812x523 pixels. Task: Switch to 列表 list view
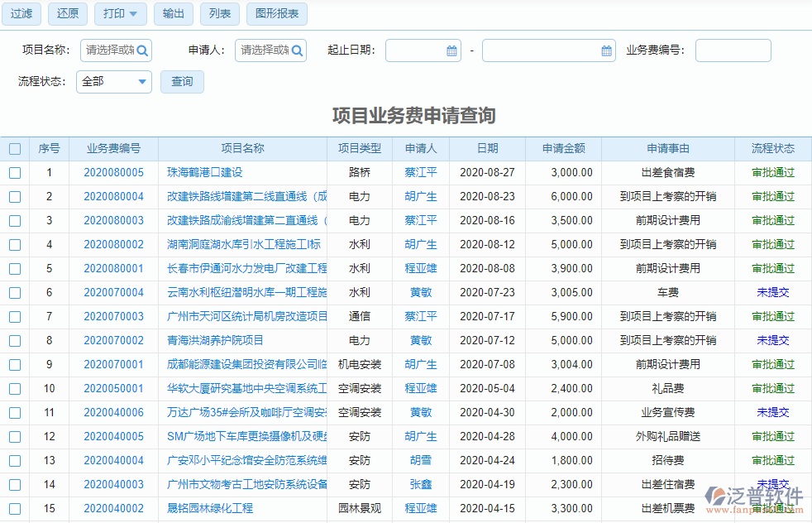[x=219, y=14]
